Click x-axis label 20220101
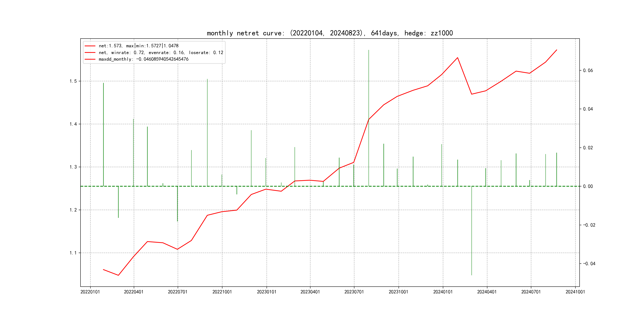The image size is (644, 322). (x=90, y=292)
